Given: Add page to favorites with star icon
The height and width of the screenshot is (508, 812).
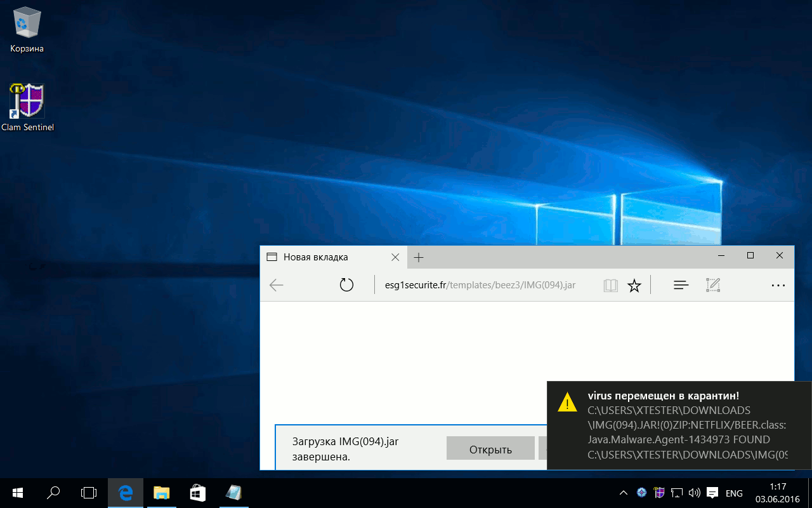Looking at the screenshot, I should (634, 286).
